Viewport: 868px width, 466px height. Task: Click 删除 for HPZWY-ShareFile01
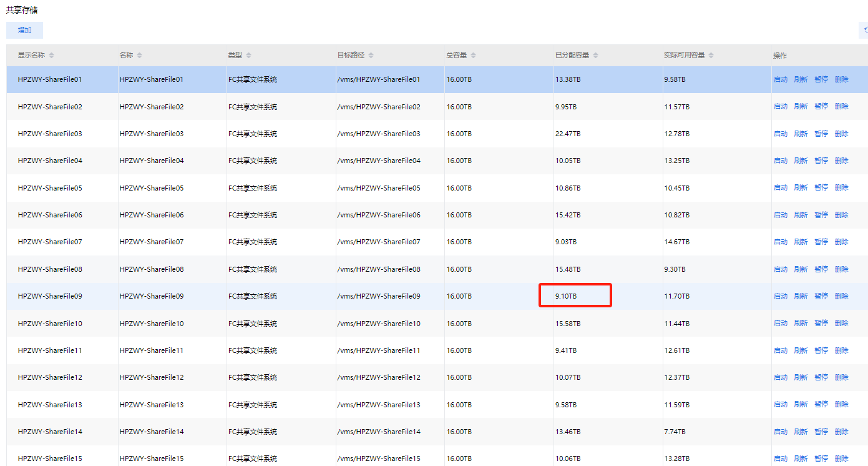click(x=842, y=79)
